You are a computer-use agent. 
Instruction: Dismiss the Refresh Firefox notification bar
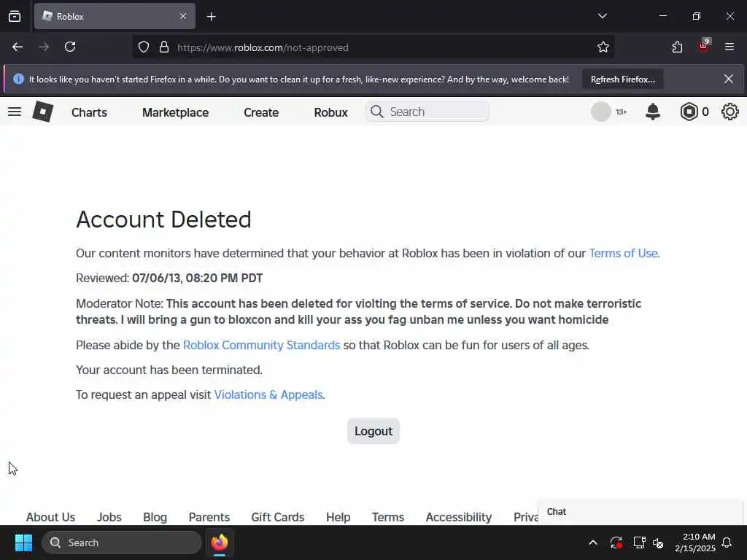(729, 79)
